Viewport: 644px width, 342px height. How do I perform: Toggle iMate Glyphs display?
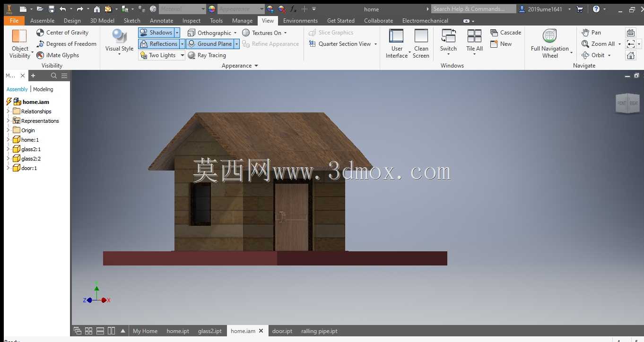tap(58, 55)
